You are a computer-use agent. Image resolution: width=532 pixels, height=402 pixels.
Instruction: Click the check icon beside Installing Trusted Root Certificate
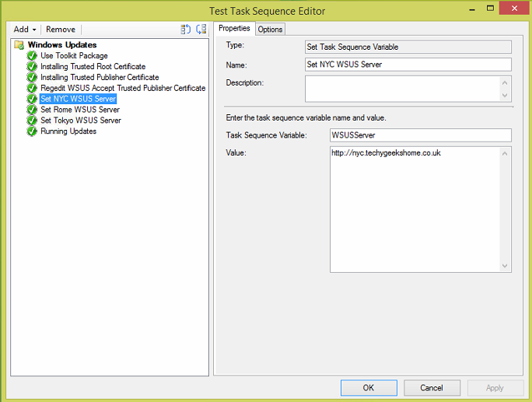[32, 67]
